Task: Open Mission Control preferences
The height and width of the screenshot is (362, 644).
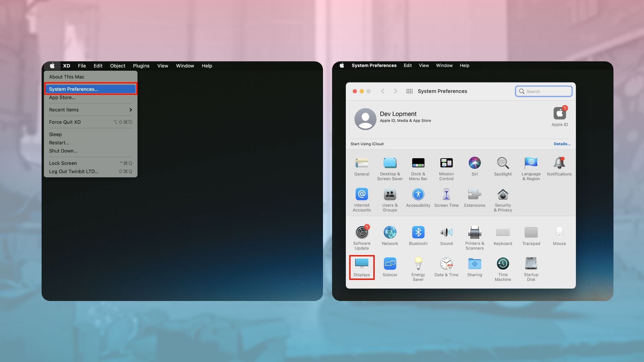Action: [x=446, y=169]
